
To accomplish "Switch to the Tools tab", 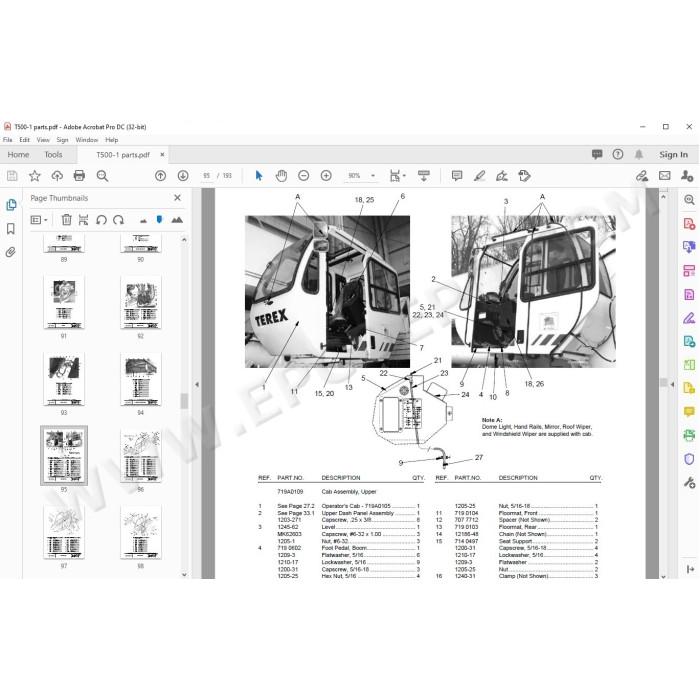I will (x=53, y=154).
